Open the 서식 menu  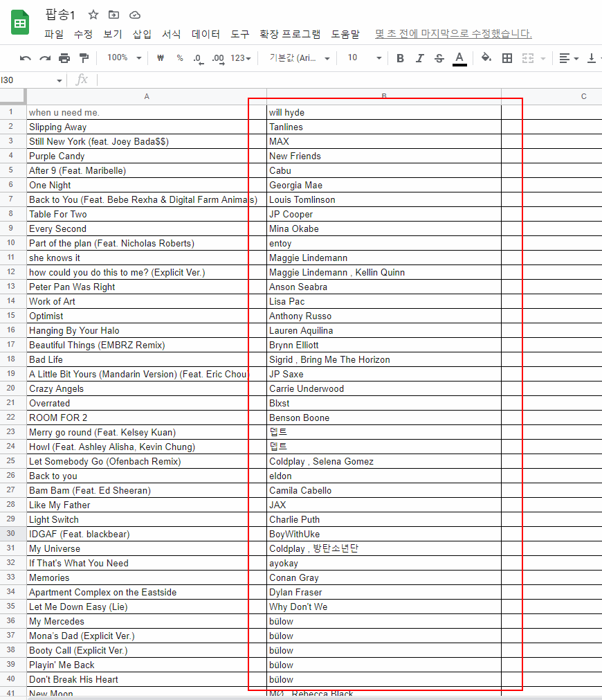(x=172, y=34)
